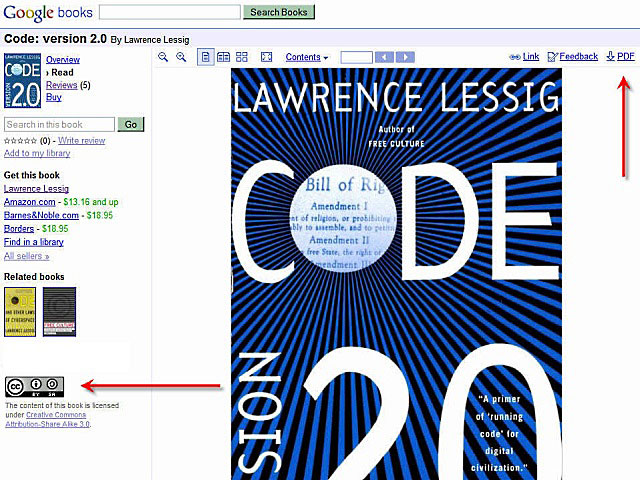Go to the previous page arrow
Viewport: 640px width, 480px height.
tap(385, 57)
